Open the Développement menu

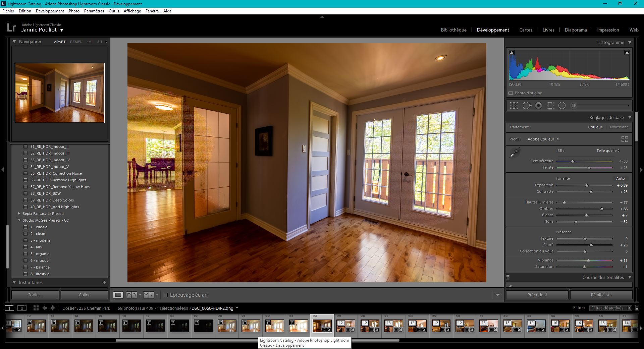click(50, 11)
